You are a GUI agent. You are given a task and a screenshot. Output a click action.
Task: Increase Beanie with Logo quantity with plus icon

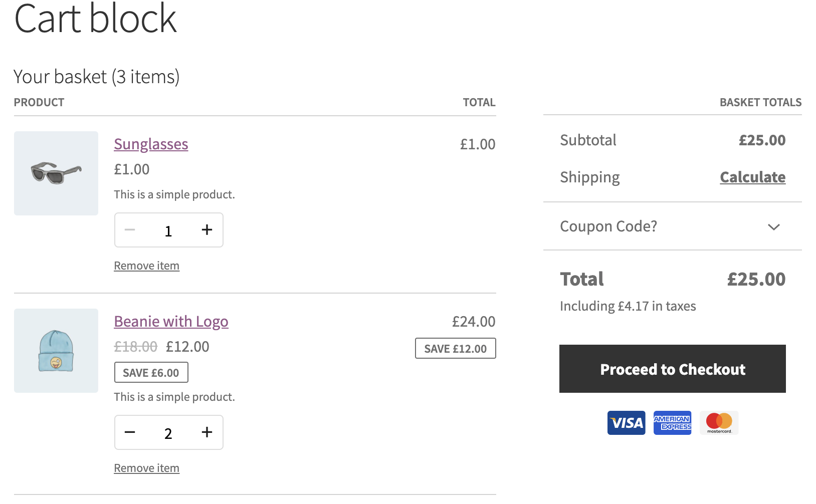point(207,432)
